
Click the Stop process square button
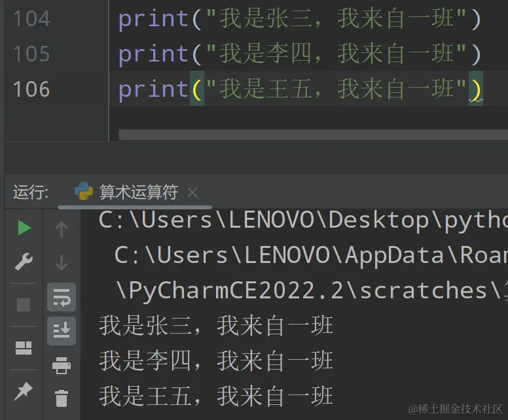click(x=24, y=305)
